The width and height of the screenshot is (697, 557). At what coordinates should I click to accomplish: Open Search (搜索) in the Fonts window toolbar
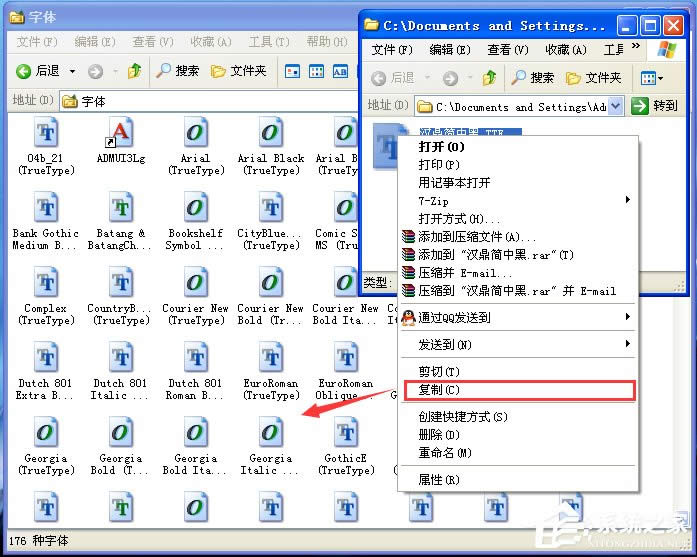coord(177,71)
